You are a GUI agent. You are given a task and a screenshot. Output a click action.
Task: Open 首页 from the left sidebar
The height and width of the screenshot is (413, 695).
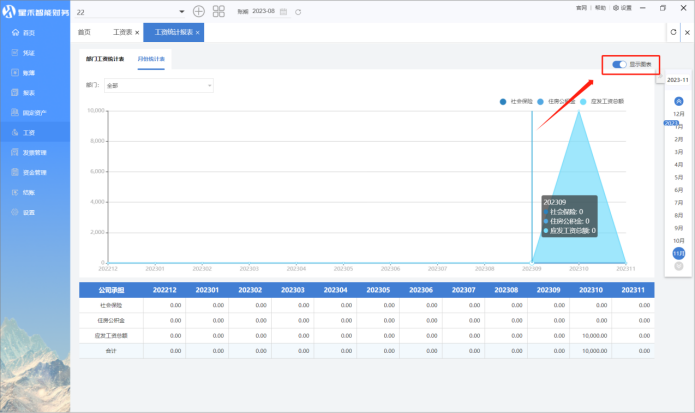28,33
